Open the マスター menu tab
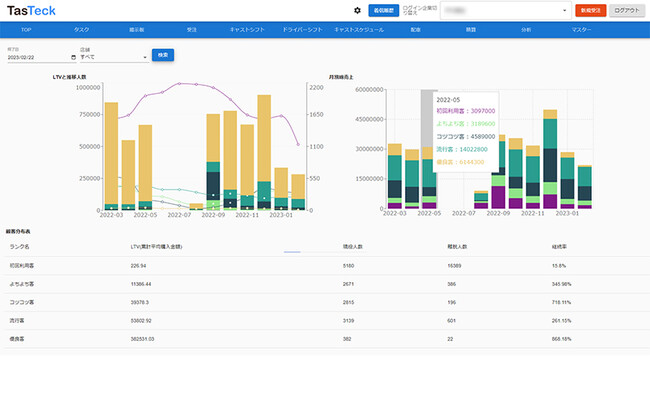This screenshot has height=405, width=650. pyautogui.click(x=581, y=32)
